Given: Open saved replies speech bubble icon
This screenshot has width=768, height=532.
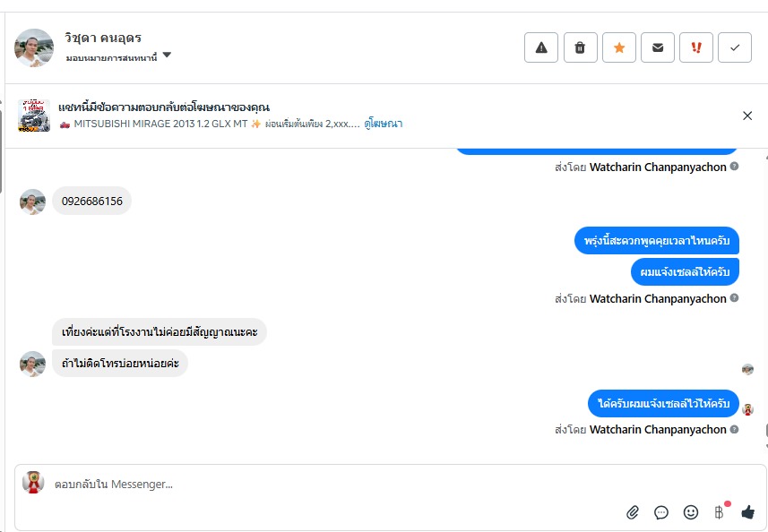Looking at the screenshot, I should pyautogui.click(x=661, y=512).
